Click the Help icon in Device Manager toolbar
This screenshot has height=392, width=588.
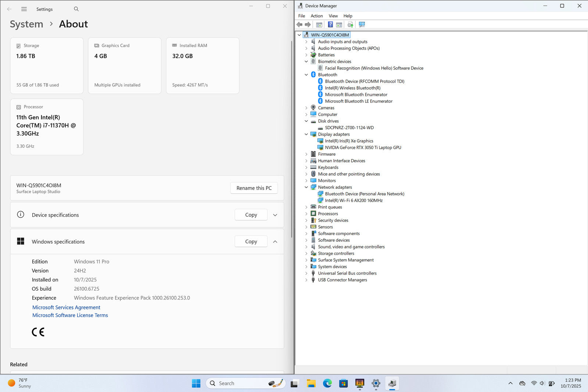(330, 25)
